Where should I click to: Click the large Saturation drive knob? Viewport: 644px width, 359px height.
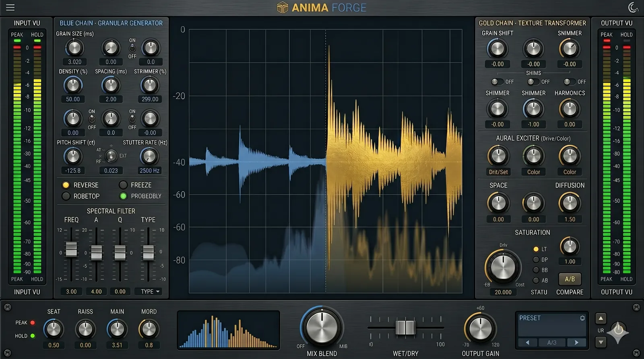tap(503, 267)
